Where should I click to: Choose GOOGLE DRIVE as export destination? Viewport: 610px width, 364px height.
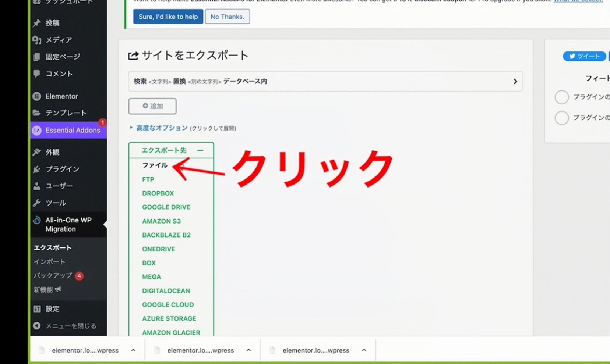(x=166, y=207)
